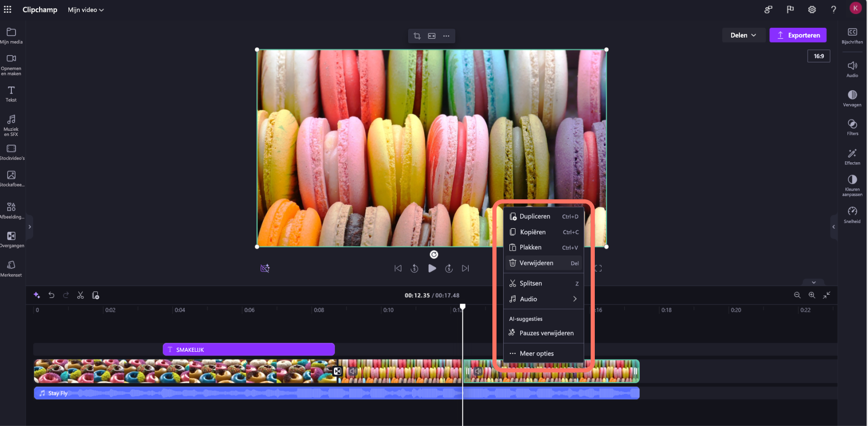Click the fit/fill icon above preview

point(432,36)
